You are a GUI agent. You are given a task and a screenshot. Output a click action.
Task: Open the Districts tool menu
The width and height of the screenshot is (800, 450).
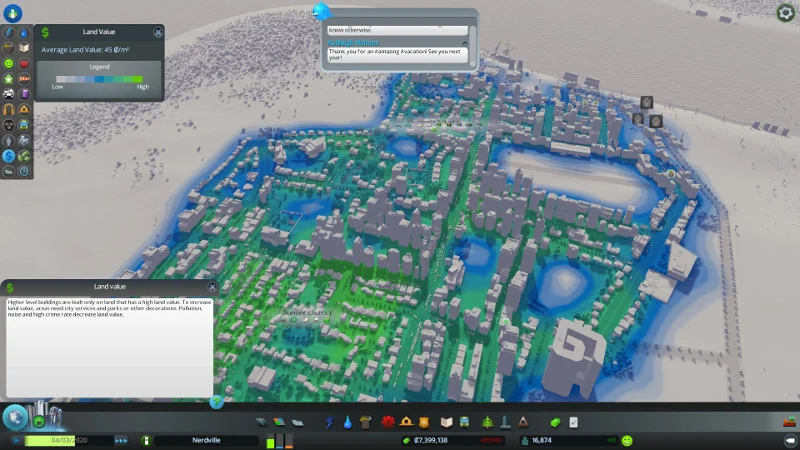pos(297,422)
